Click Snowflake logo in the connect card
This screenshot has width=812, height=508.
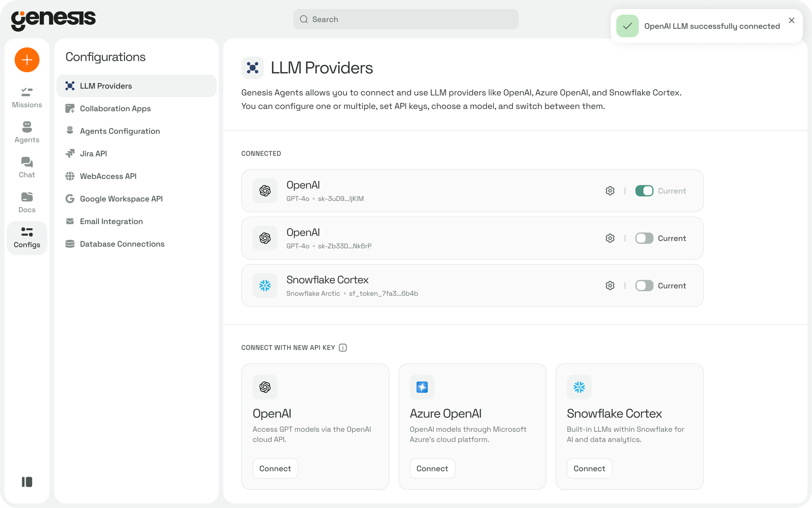pos(579,387)
